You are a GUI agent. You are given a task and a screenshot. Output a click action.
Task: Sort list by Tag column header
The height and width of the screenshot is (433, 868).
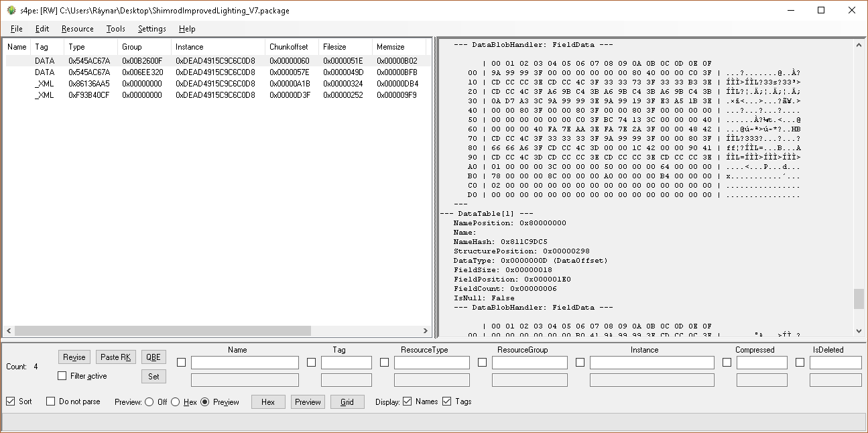(48, 47)
